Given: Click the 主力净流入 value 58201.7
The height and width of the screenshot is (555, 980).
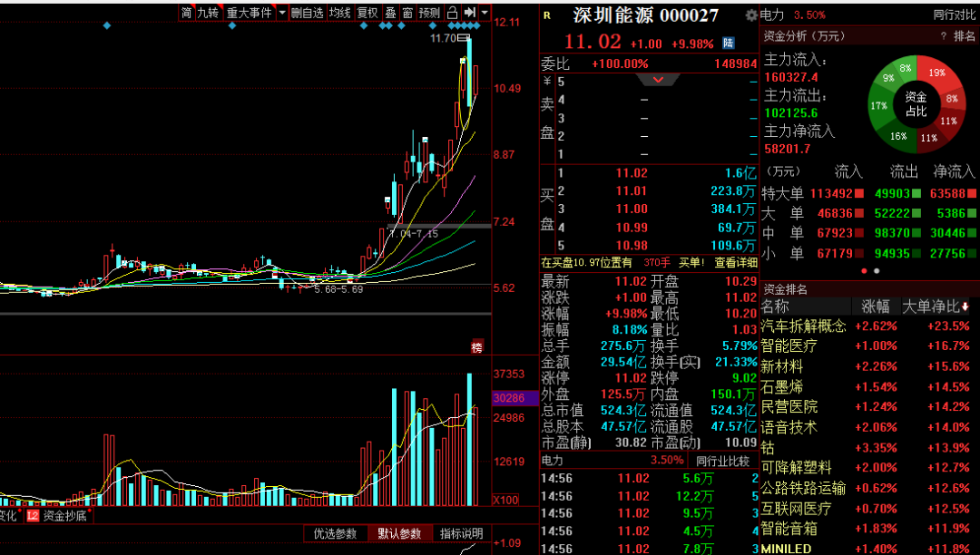Looking at the screenshot, I should [x=788, y=150].
